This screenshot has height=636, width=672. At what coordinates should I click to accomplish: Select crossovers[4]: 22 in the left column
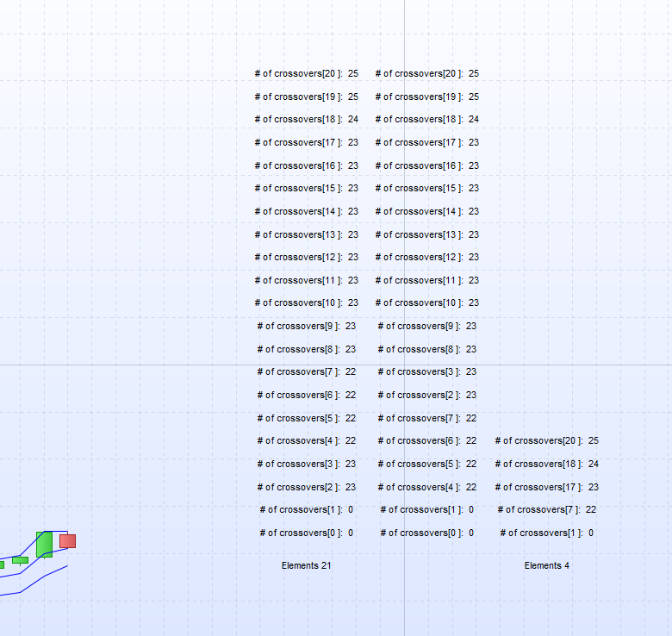[x=307, y=441]
